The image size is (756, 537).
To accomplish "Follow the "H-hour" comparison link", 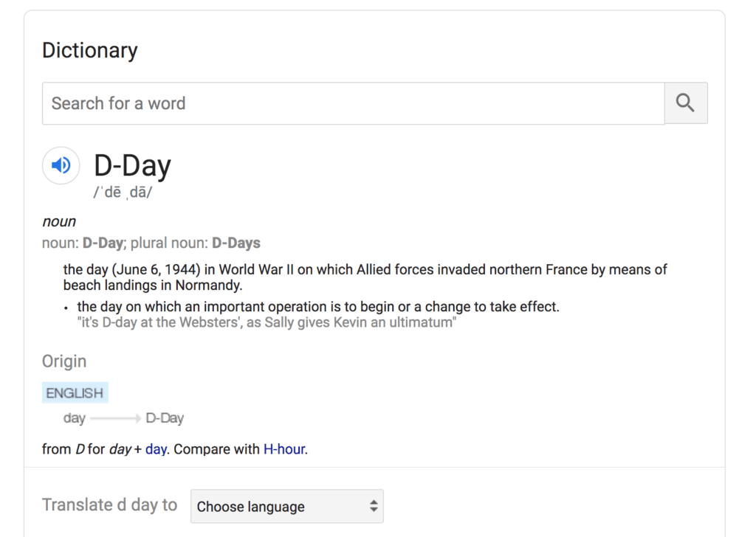I will tap(283, 448).
